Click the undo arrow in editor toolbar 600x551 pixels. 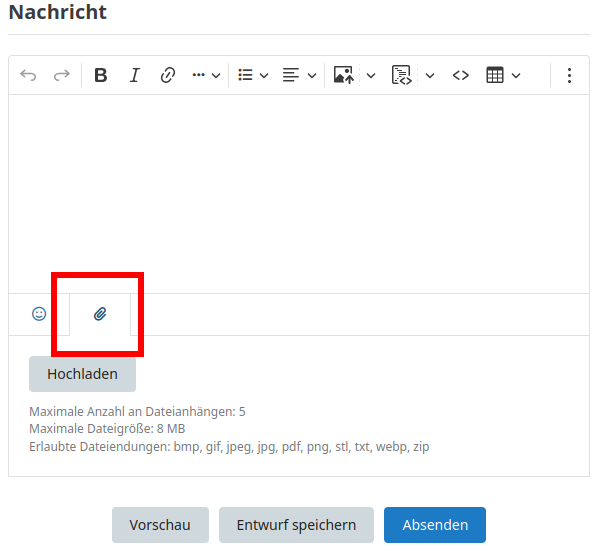pyautogui.click(x=28, y=75)
